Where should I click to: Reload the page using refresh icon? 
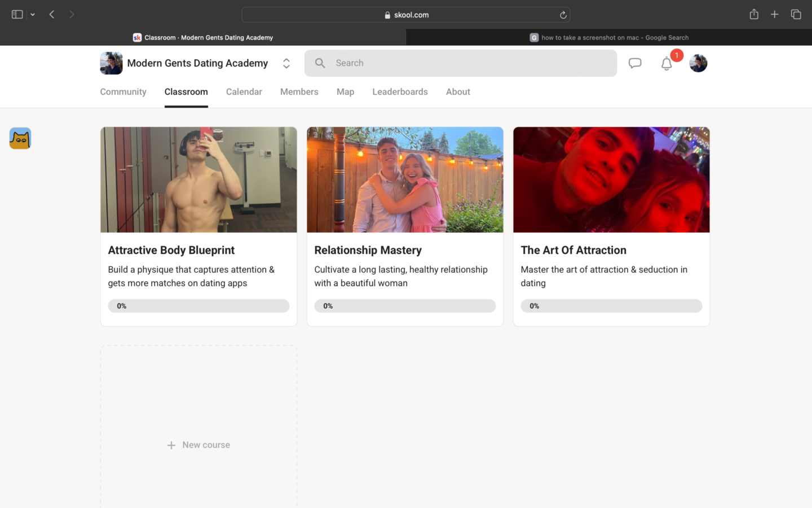point(563,15)
